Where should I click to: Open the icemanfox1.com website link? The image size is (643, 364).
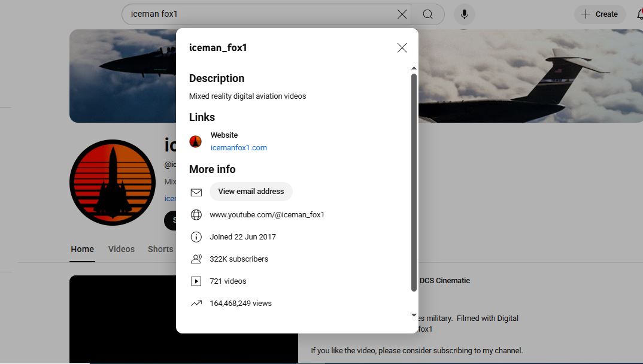238,148
